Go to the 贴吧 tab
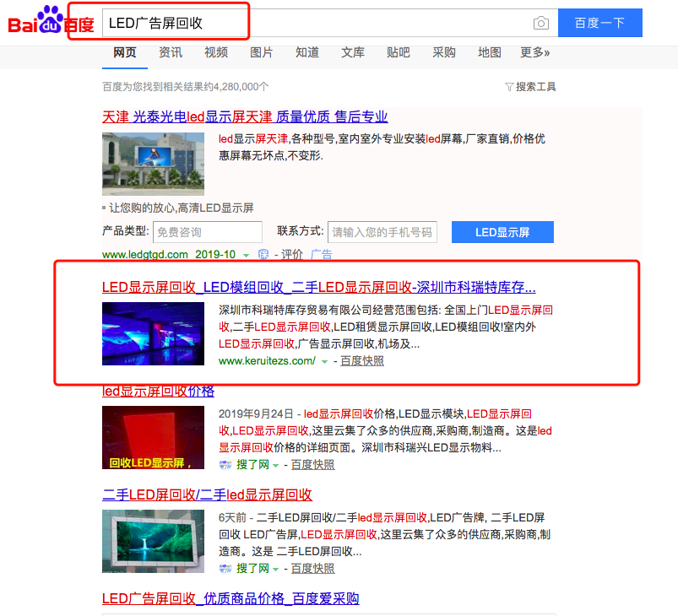 pos(399,52)
